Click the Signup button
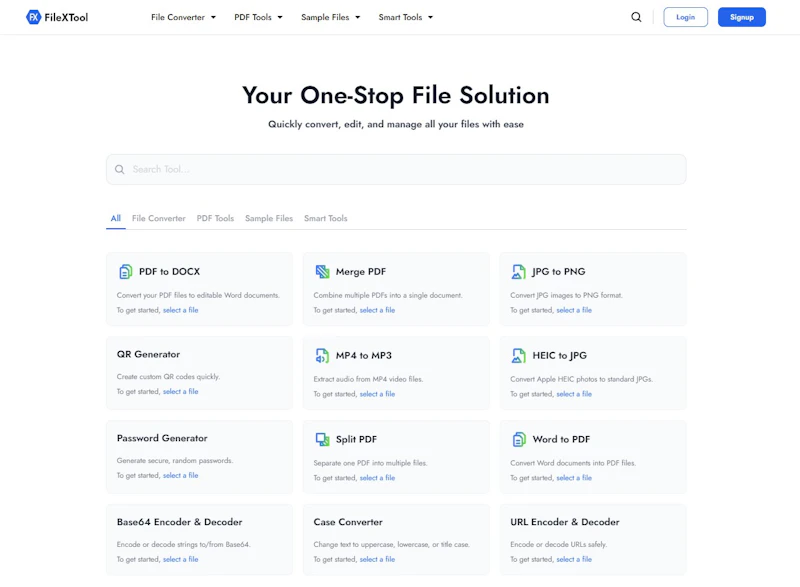This screenshot has height=587, width=800. (x=741, y=17)
